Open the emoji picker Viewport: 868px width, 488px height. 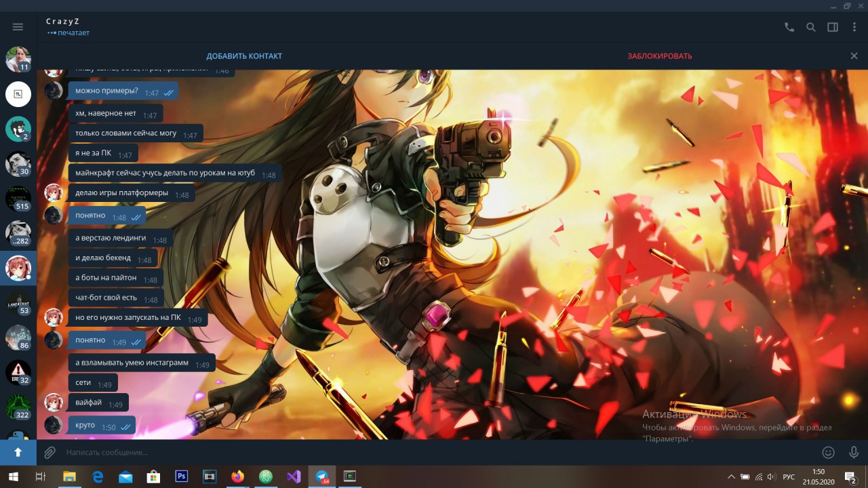(x=828, y=452)
